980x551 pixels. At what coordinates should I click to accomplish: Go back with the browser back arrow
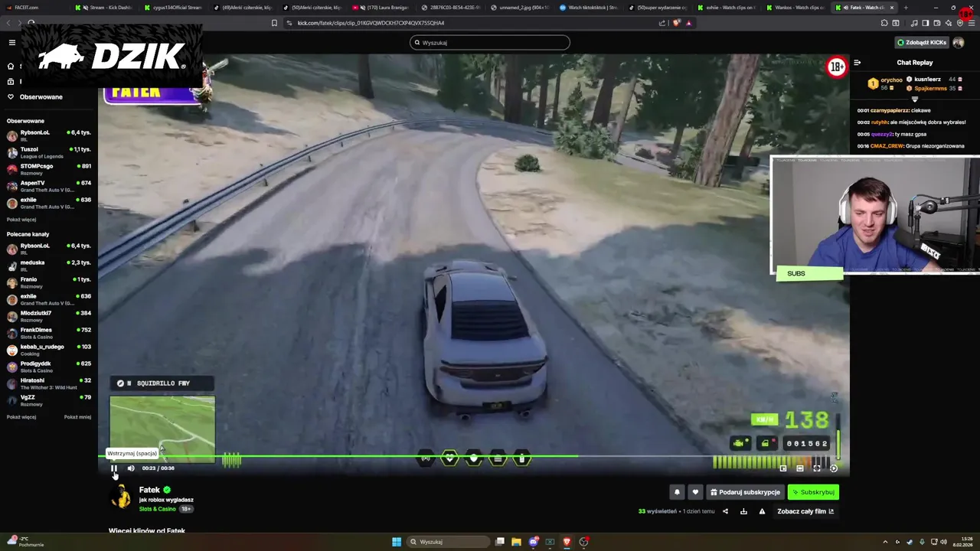[8, 23]
